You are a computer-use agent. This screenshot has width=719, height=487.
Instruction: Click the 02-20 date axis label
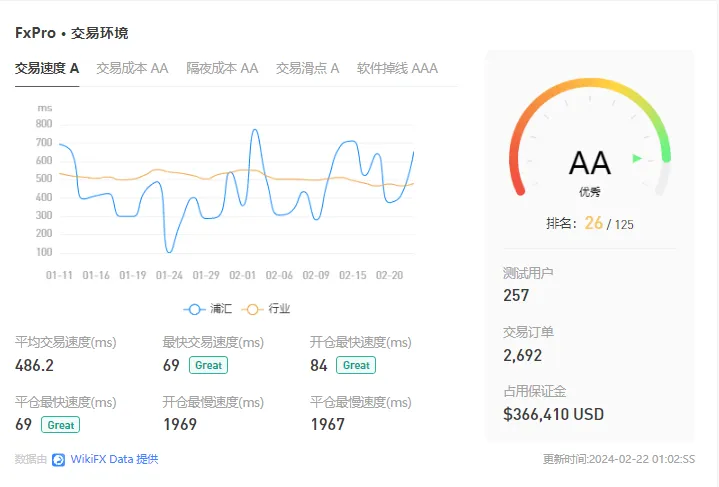point(389,275)
